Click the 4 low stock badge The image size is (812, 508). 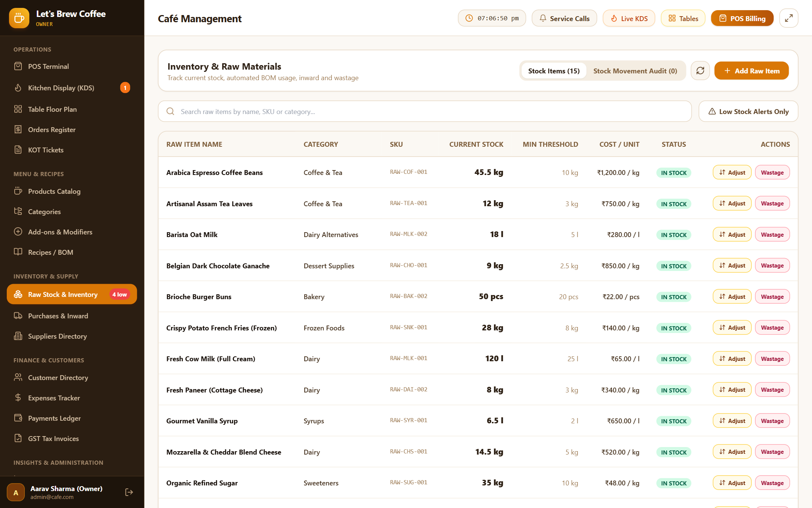point(120,295)
